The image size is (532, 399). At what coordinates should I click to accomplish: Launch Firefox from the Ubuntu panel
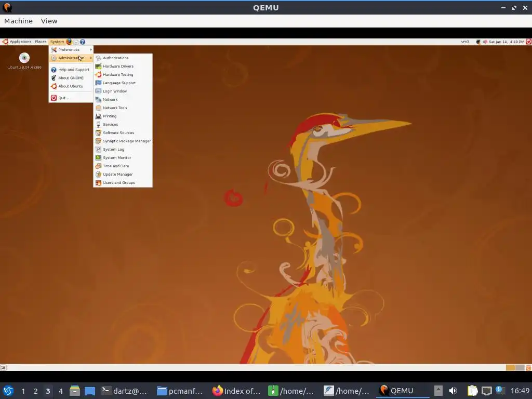pyautogui.click(x=69, y=42)
